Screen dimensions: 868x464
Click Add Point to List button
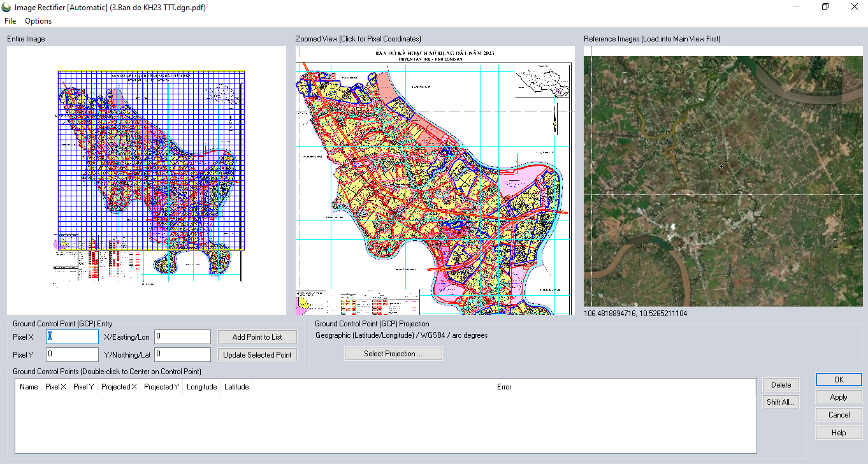pyautogui.click(x=257, y=337)
